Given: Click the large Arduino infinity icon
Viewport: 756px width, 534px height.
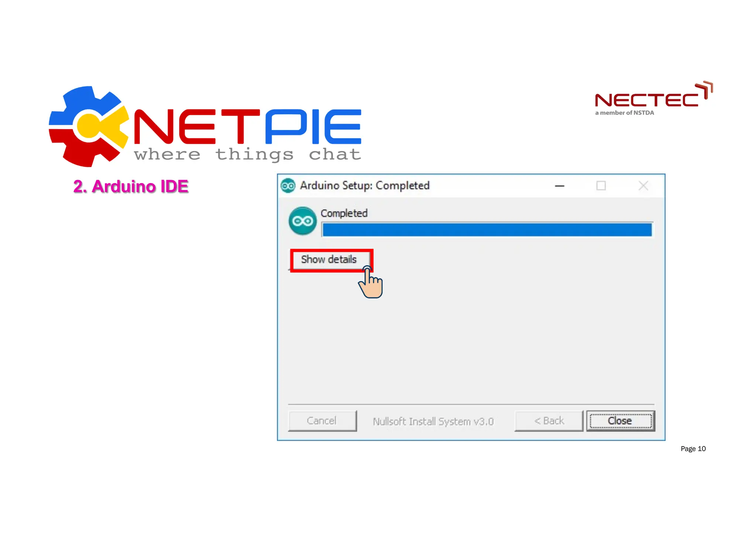Looking at the screenshot, I should click(303, 221).
